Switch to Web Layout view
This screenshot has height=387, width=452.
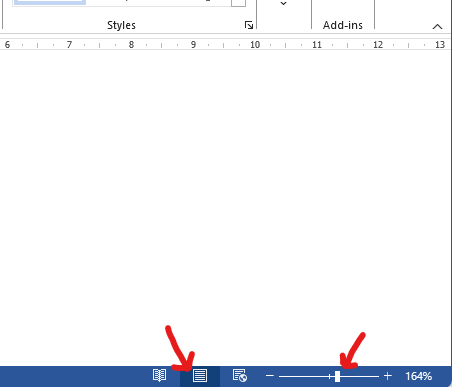240,376
